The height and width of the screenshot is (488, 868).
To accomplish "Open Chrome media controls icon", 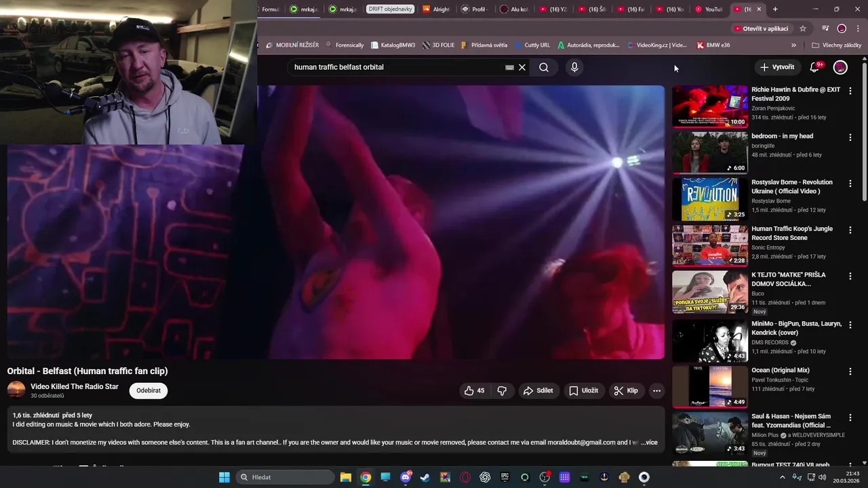I will click(x=825, y=28).
